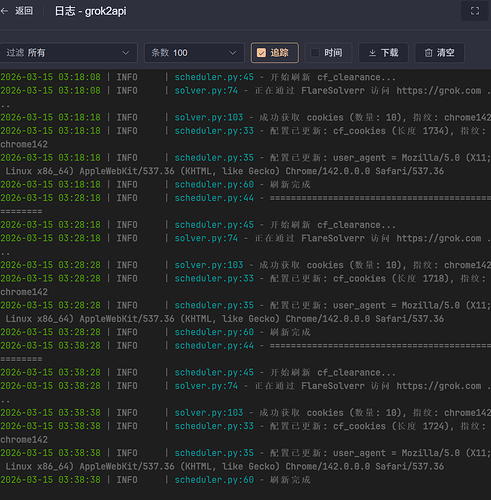
Task: Select log line 03:18:18 scheduler.py:60
Action: (x=155, y=184)
